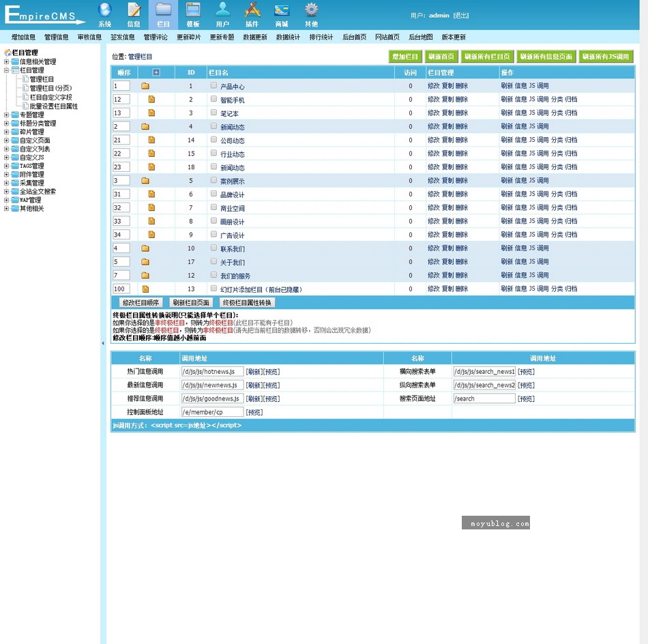Click the home icon beside 栏目管理 tree root

pyautogui.click(x=8, y=53)
